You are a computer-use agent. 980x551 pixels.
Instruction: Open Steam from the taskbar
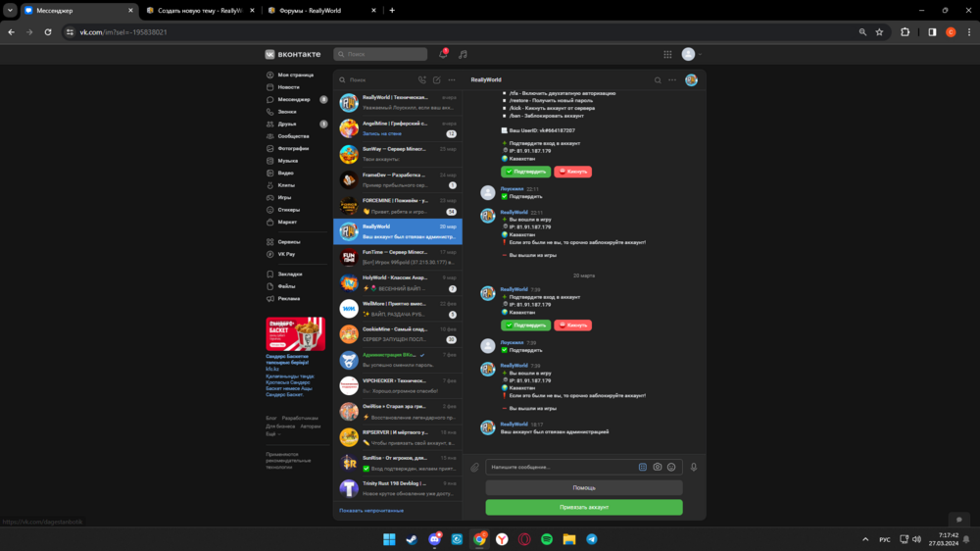[x=412, y=539]
